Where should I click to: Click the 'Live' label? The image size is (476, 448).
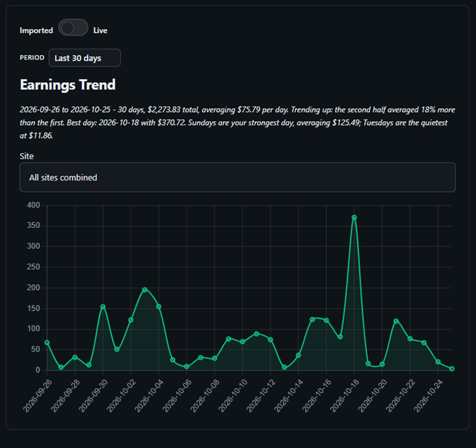tap(100, 30)
